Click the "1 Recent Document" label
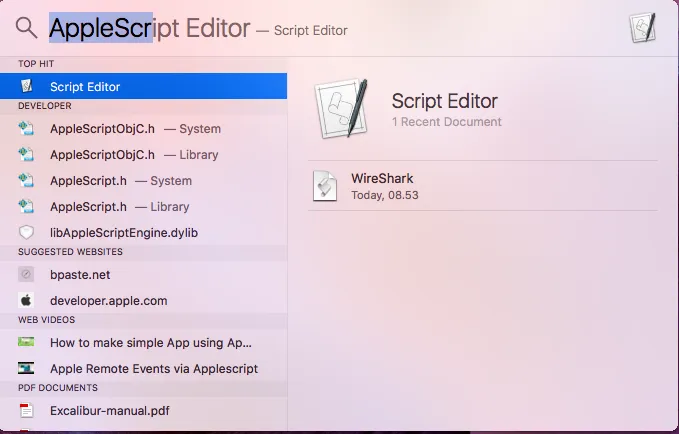The image size is (679, 434). point(446,122)
